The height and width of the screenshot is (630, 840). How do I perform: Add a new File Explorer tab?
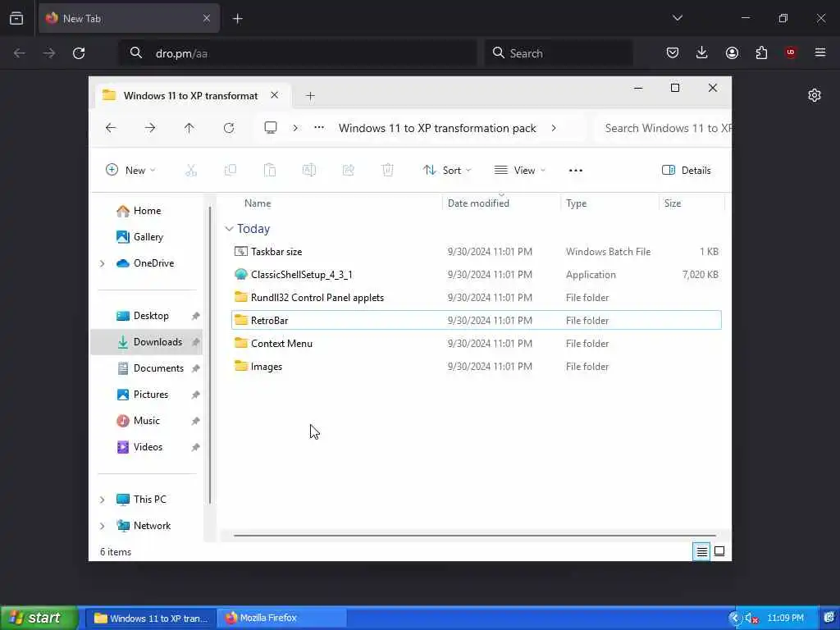(x=310, y=96)
